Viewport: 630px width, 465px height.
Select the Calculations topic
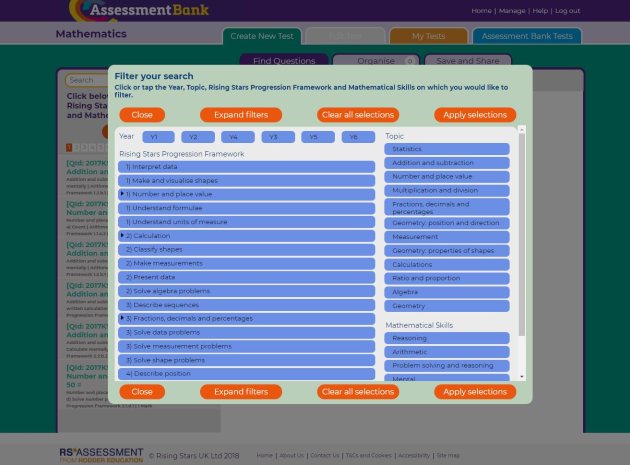click(x=447, y=264)
